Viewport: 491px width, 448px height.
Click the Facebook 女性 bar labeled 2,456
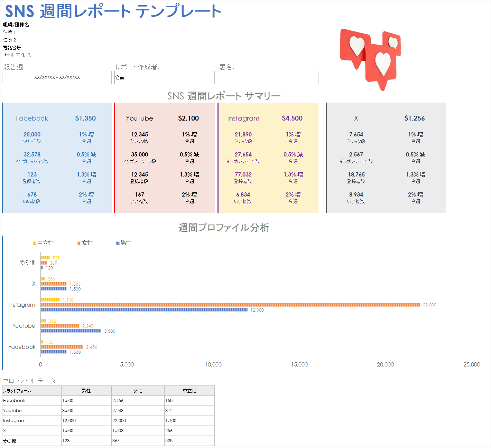(62, 347)
